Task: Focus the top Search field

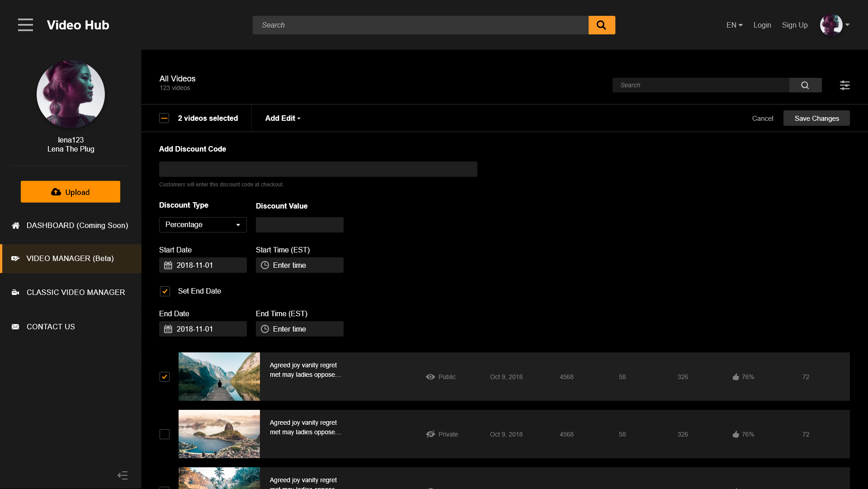Action: coord(420,25)
